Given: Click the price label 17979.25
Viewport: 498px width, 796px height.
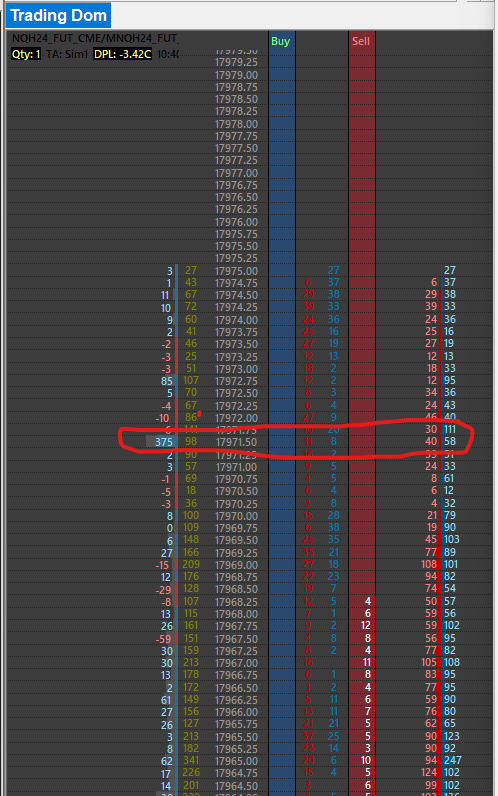Looking at the screenshot, I should point(236,62).
